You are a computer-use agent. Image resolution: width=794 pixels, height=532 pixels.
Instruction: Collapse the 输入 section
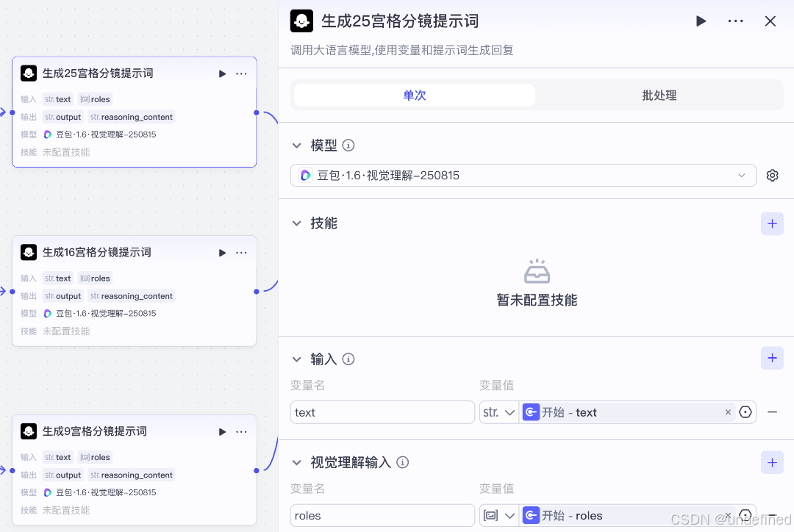[297, 359]
